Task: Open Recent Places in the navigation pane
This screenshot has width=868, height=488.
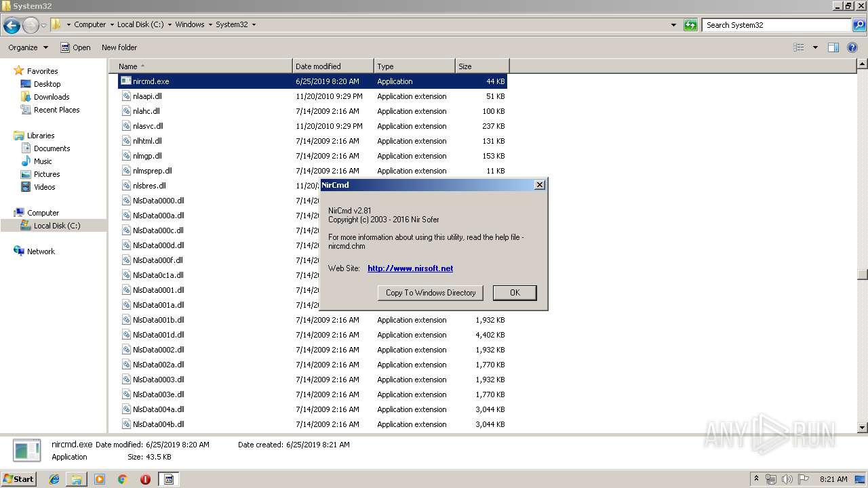Action: [x=56, y=110]
